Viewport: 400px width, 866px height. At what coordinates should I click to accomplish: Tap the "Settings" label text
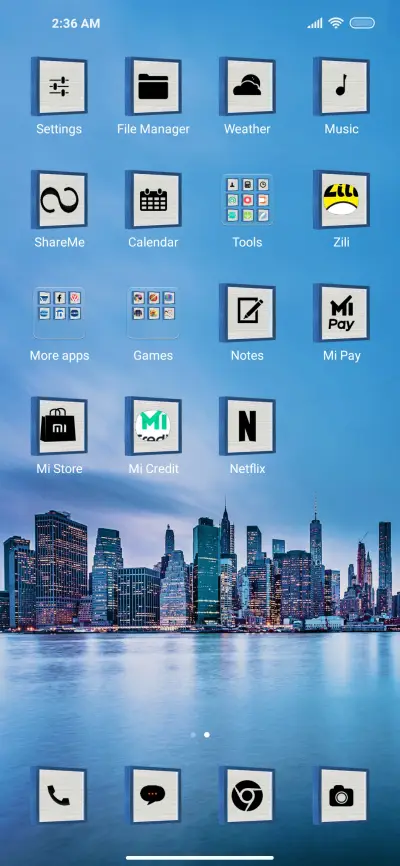click(x=59, y=129)
